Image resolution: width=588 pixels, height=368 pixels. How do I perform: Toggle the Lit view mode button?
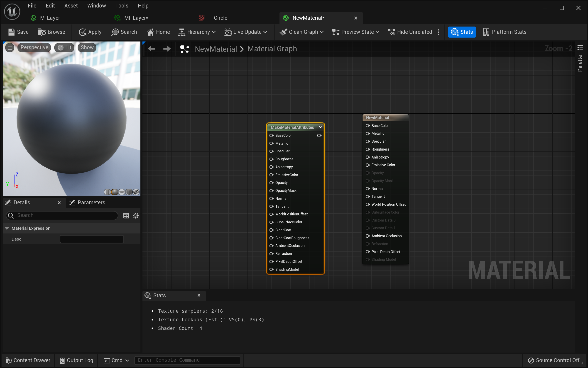pos(64,47)
